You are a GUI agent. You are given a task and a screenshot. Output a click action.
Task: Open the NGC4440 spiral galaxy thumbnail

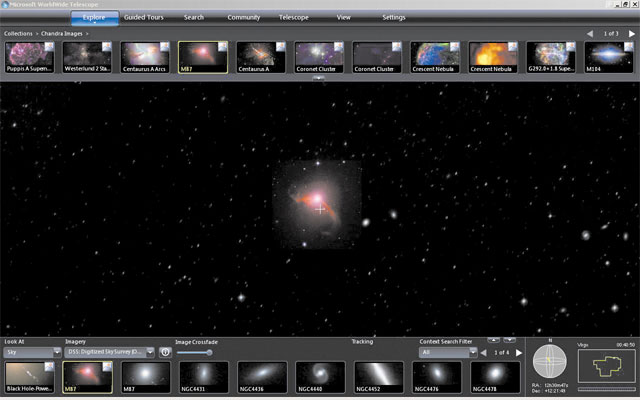click(x=320, y=378)
